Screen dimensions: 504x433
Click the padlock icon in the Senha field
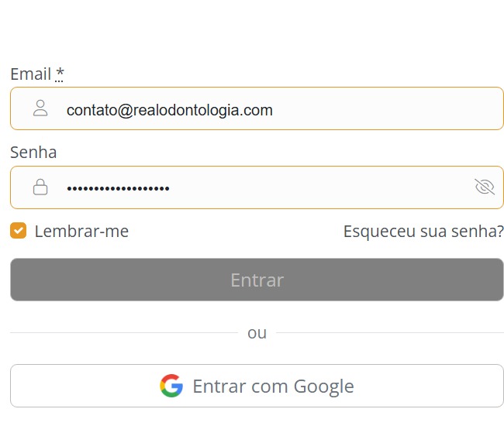coord(40,187)
